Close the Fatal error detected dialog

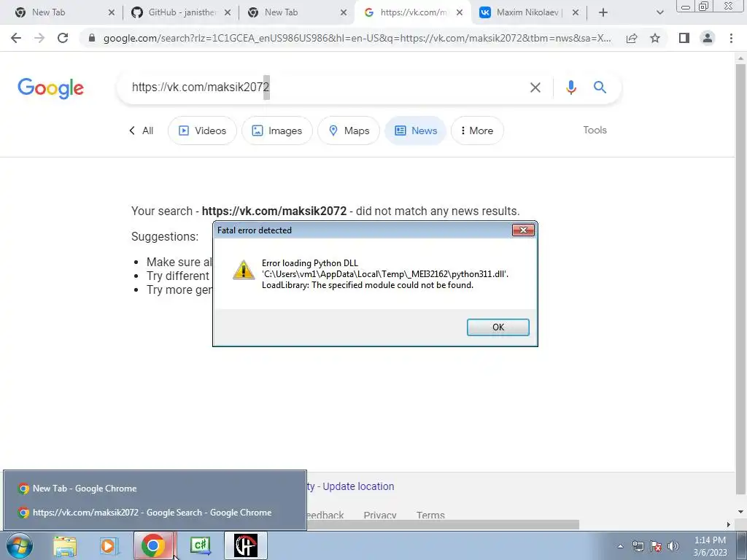pyautogui.click(x=523, y=230)
